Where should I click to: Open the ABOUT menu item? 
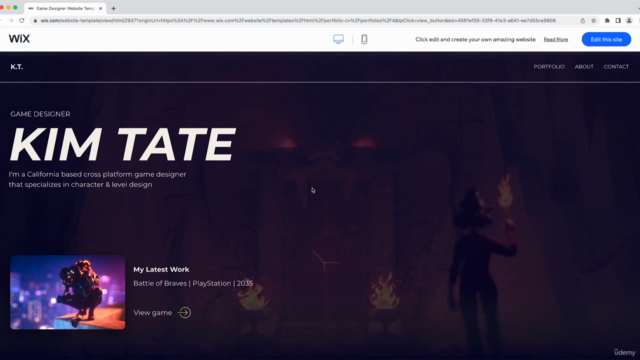[x=584, y=67]
